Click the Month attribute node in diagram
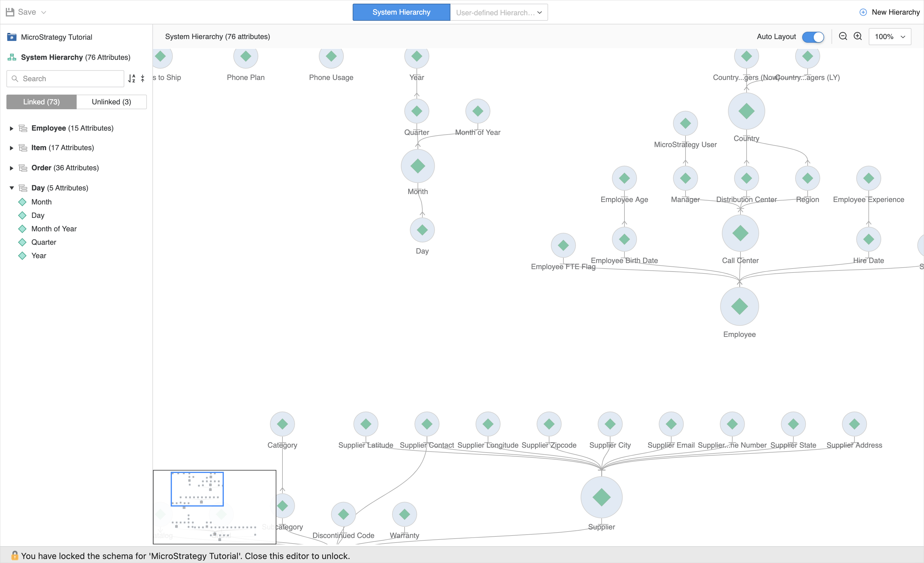The height and width of the screenshot is (563, 924). [417, 166]
